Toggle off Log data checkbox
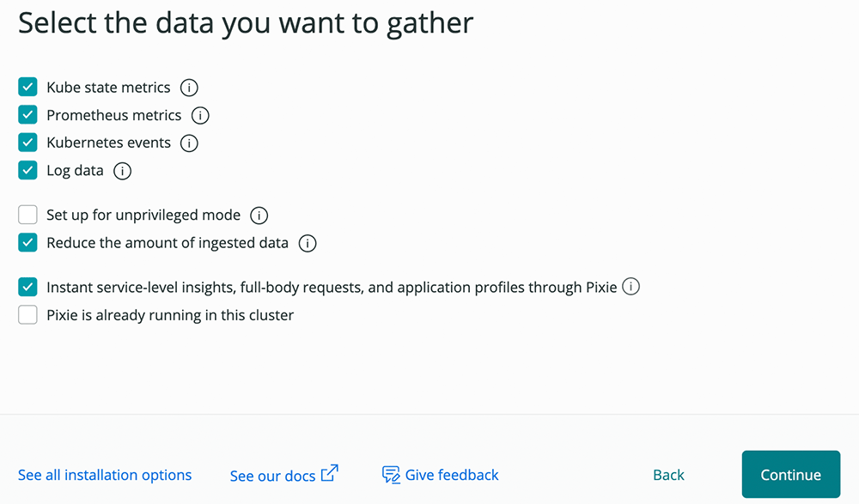Viewport: 859px width, 504px height. tap(27, 170)
